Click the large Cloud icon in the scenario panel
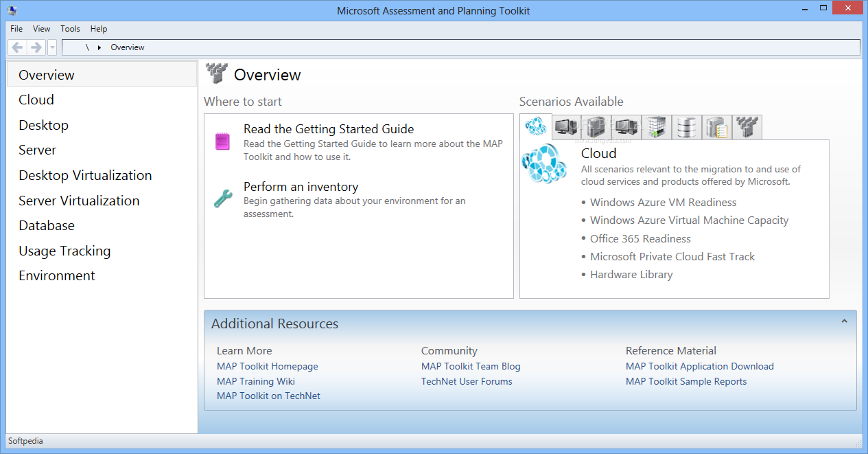Viewport: 868px width, 454px height. pos(544,164)
